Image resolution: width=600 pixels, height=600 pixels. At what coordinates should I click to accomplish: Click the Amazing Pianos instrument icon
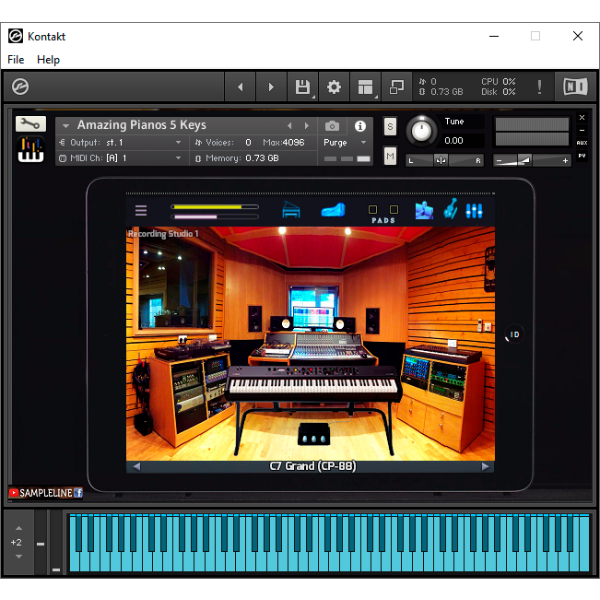tap(31, 150)
